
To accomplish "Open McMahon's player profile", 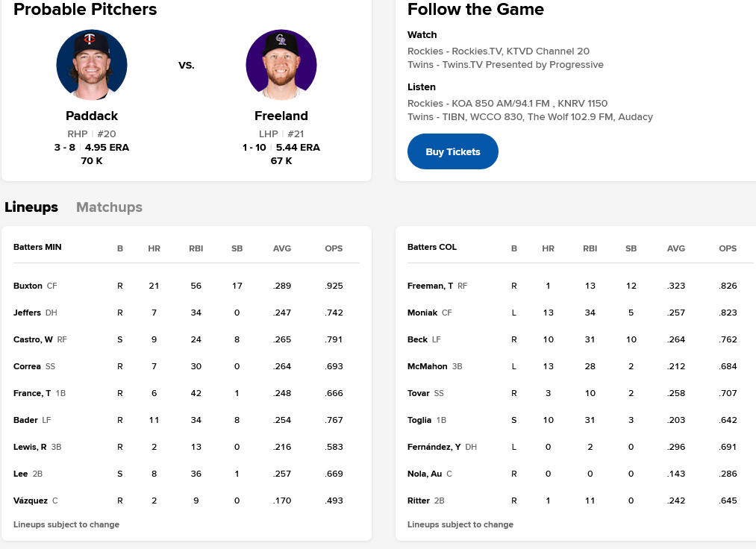I will coord(428,366).
